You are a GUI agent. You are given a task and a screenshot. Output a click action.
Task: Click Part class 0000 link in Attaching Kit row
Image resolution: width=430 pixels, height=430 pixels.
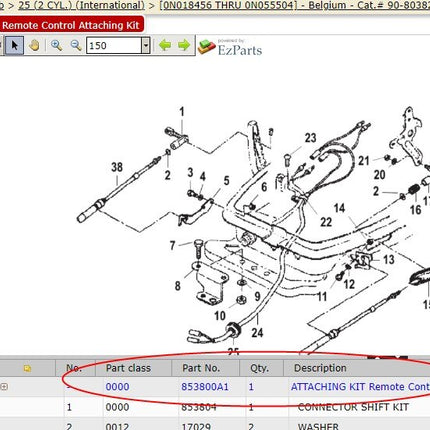click(x=117, y=387)
